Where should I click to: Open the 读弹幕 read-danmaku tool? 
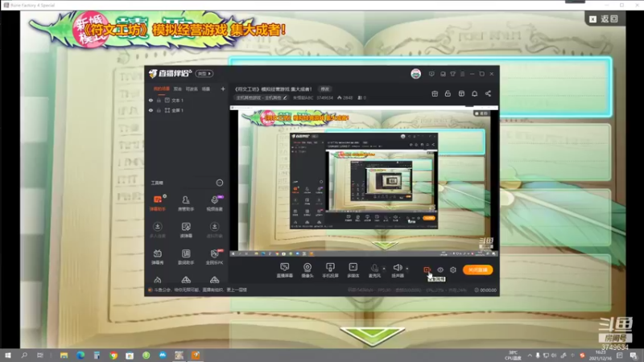(186, 230)
